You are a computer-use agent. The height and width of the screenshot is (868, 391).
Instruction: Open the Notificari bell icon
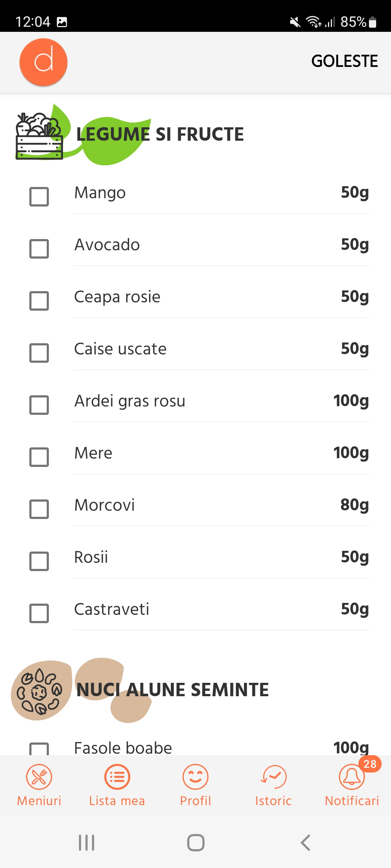(352, 778)
